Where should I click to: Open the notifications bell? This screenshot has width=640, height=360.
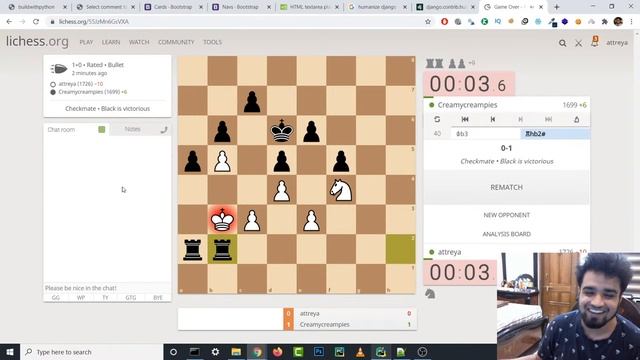pyautogui.click(x=595, y=42)
